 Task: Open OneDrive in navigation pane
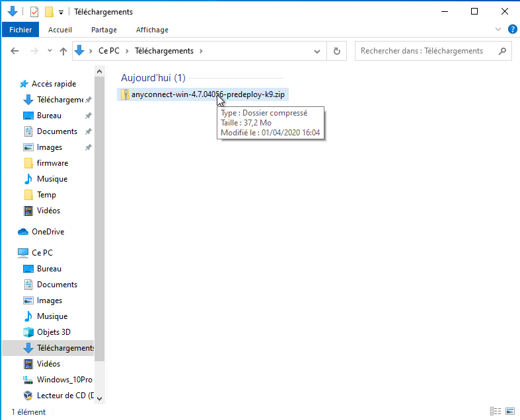48,232
